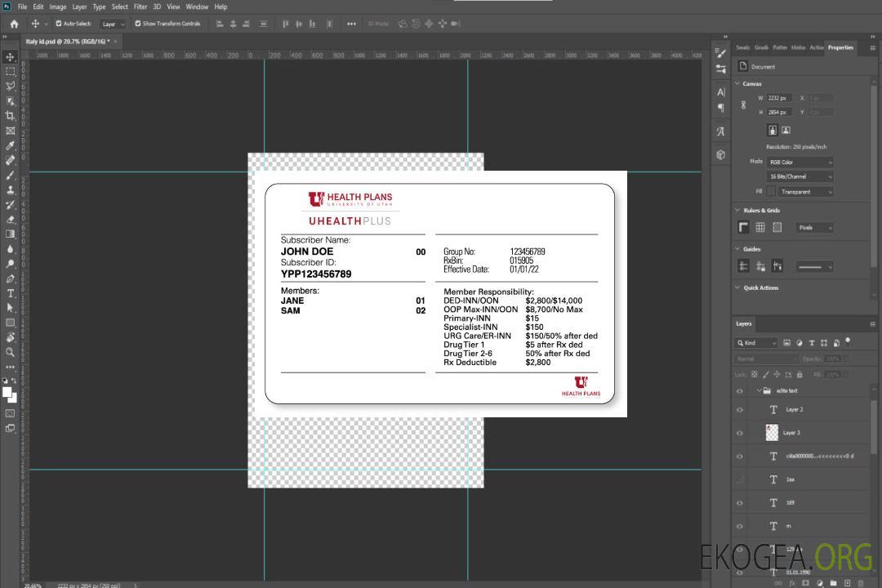
Task: Click the Home icon in options bar
Action: click(x=14, y=24)
